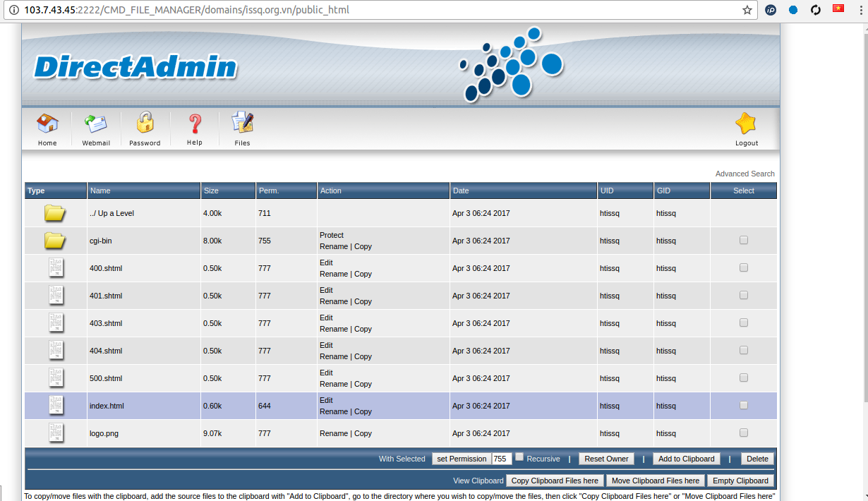Select the 500.shtml checkbox
Viewport: 868px width, 501px height.
coord(744,378)
